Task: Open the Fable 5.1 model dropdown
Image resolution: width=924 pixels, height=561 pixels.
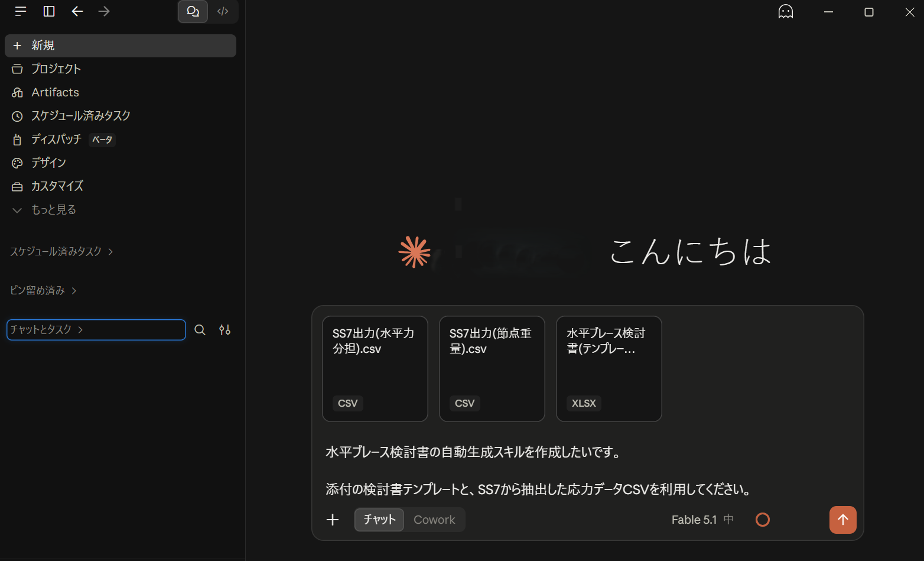Action: [x=702, y=520]
